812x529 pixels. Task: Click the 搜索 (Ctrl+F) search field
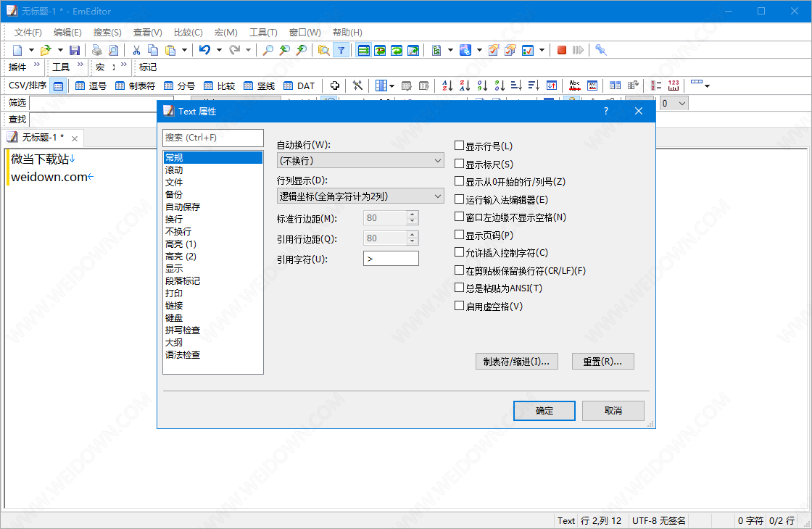(213, 138)
